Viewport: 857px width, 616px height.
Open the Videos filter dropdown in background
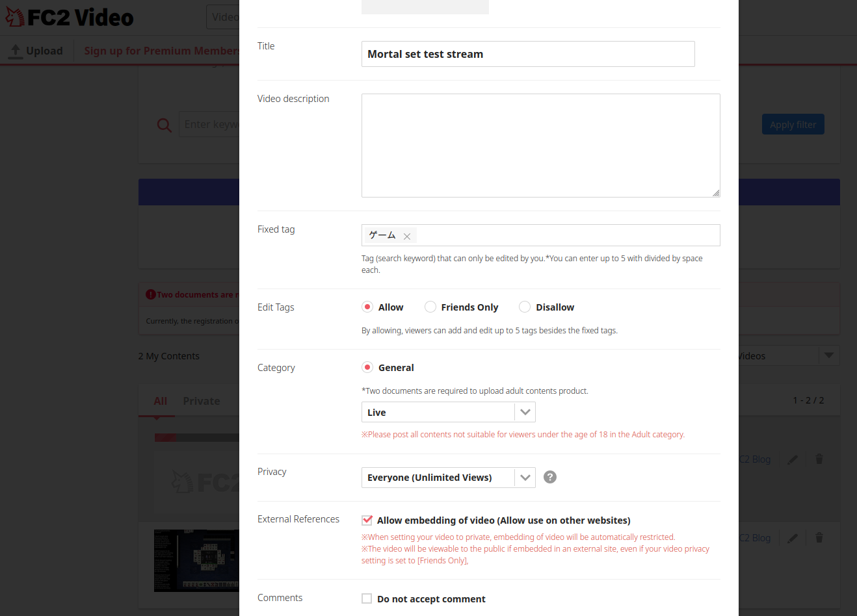[789, 355]
